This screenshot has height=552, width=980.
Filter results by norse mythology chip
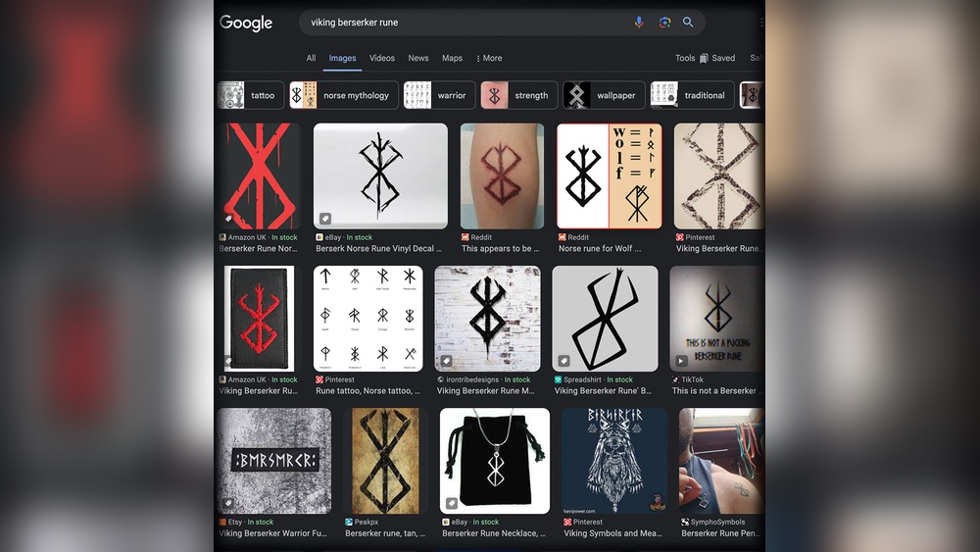click(x=344, y=95)
